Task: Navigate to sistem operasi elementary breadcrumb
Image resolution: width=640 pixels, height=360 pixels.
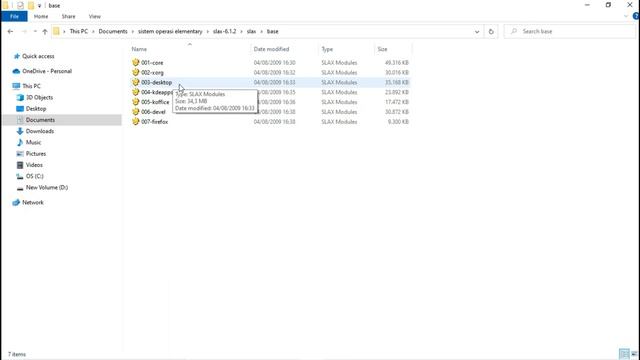Action: 170,31
